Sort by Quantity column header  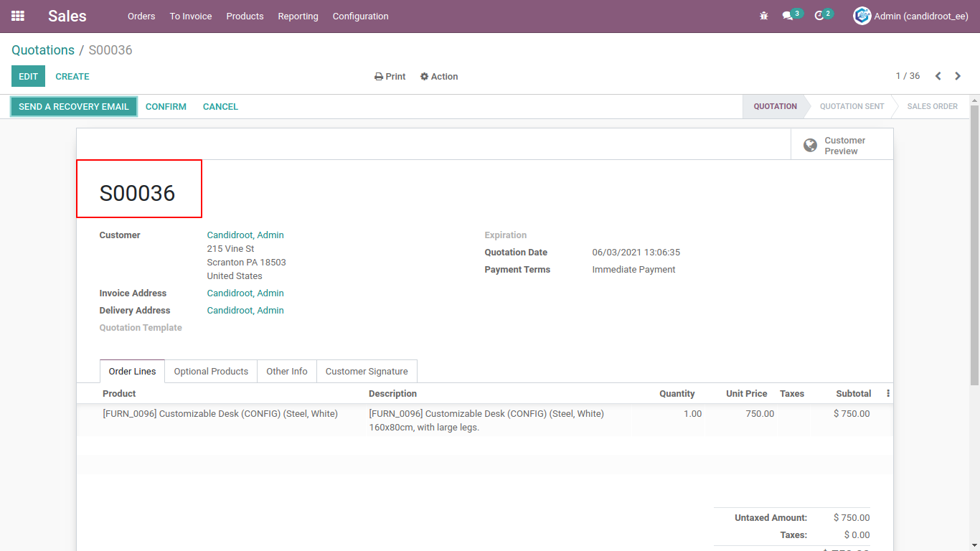(x=677, y=394)
